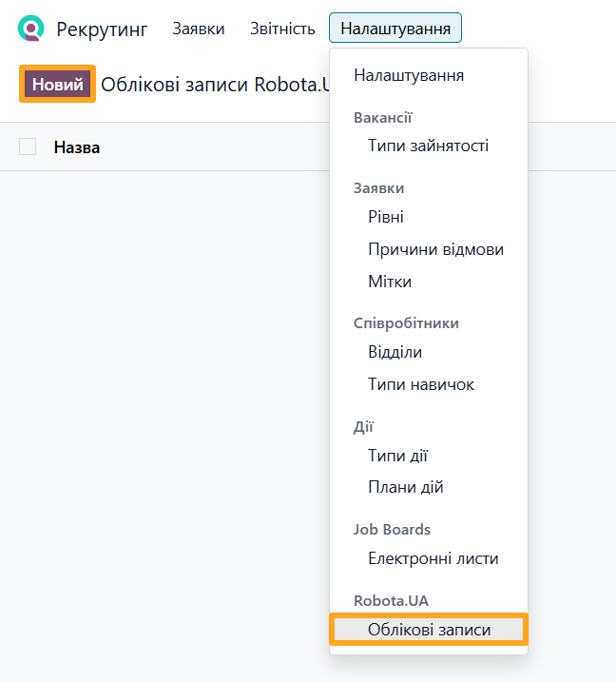Select the first Налаштування entry in the dropdown
616x682 pixels.
429,75
